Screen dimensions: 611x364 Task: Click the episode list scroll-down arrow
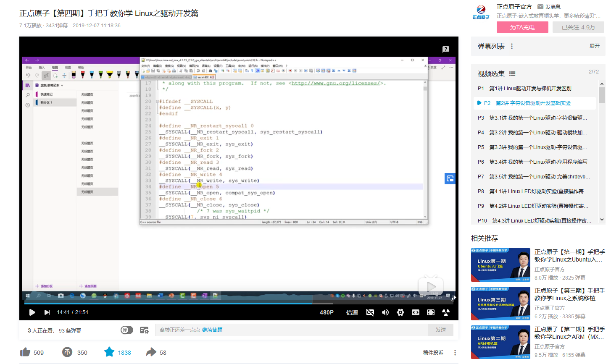coord(602,219)
